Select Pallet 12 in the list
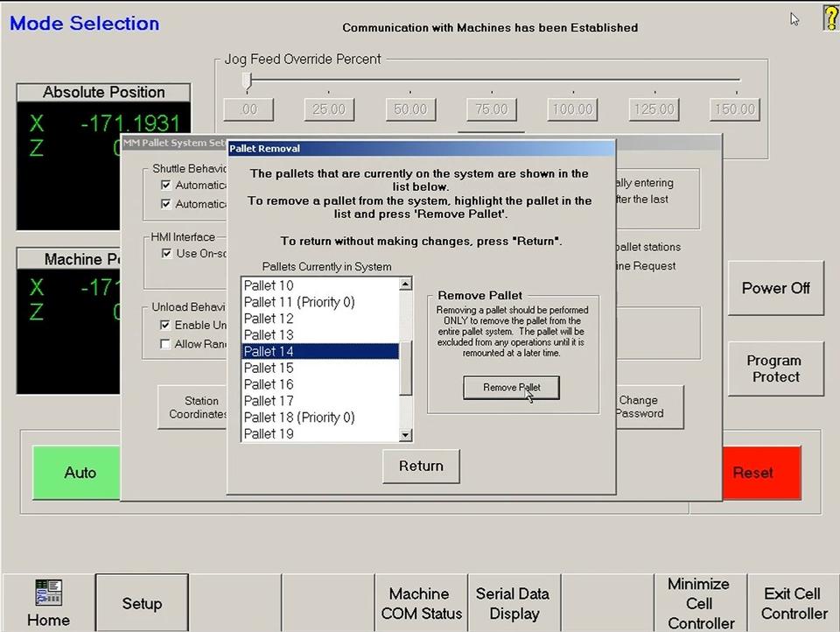Image resolution: width=840 pixels, height=632 pixels. [320, 319]
